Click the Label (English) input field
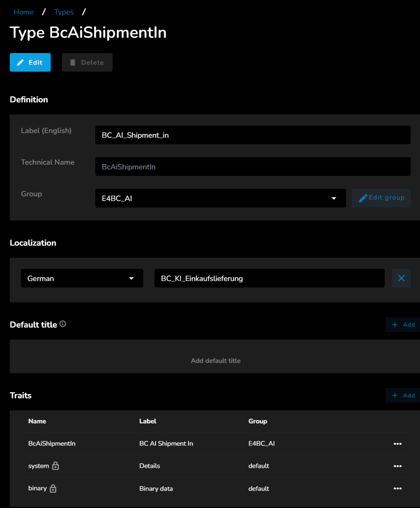This screenshot has width=420, height=508. (253, 135)
